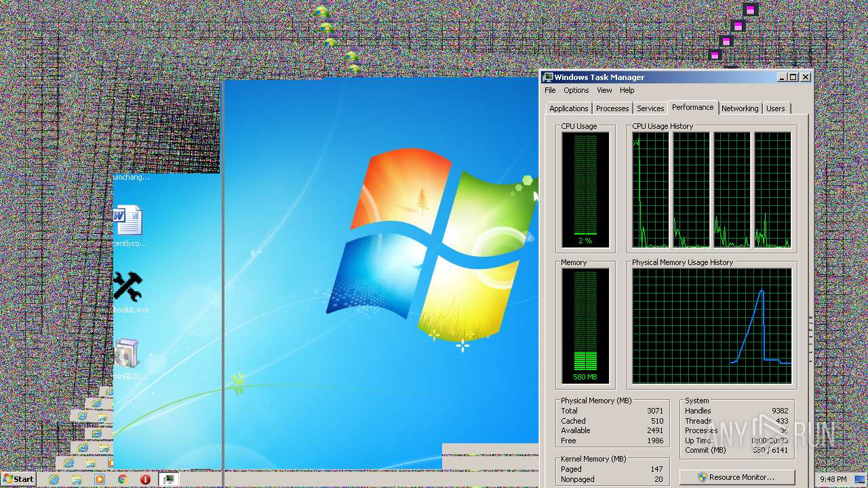
Task: Minimize the Windows Task Manager window
Action: (781, 77)
